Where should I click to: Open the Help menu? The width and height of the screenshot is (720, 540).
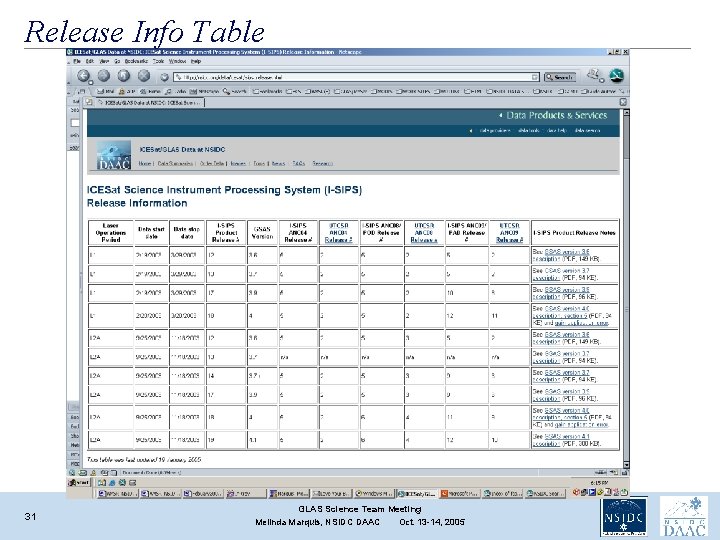click(196, 61)
